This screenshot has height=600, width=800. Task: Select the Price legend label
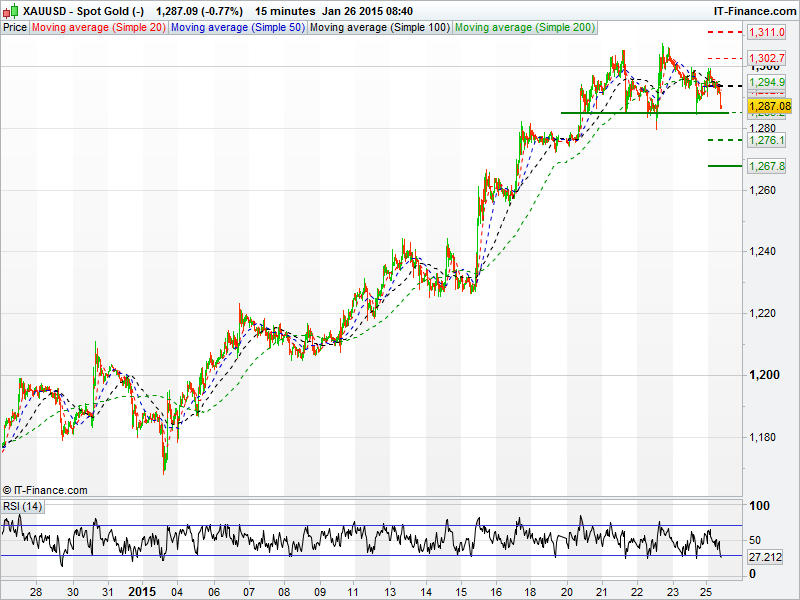[15, 27]
